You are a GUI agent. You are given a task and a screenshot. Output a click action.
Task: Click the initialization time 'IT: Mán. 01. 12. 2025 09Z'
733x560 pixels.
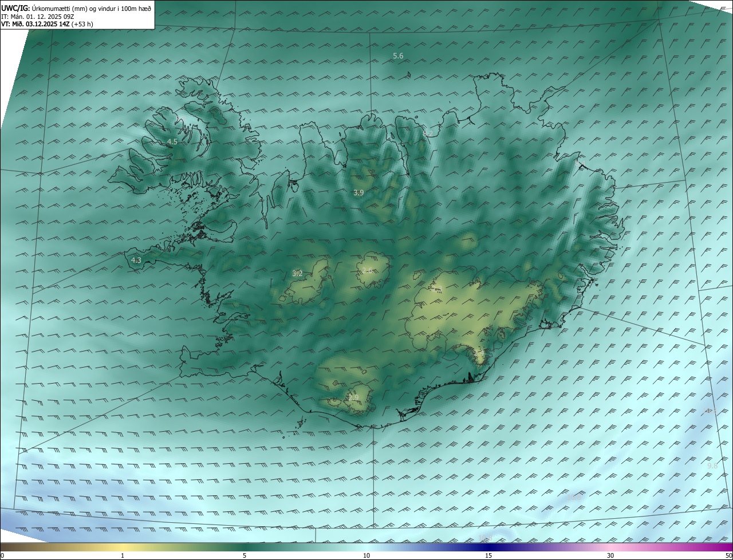coord(37,17)
